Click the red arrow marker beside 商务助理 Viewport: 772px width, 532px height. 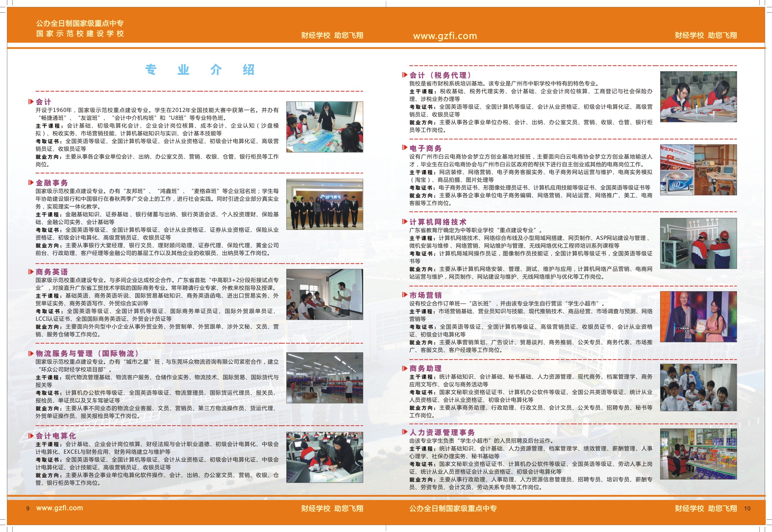(x=405, y=368)
